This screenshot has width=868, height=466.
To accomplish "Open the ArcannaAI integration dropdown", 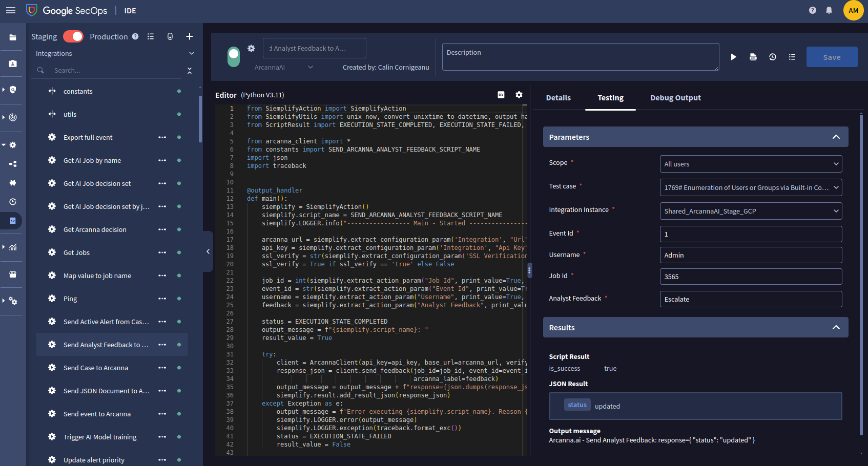I will (x=284, y=67).
